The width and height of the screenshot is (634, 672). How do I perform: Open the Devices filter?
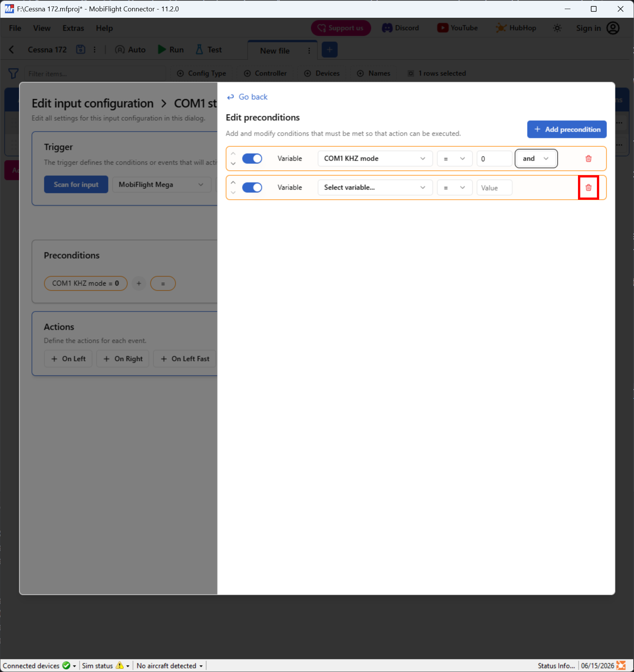[322, 73]
